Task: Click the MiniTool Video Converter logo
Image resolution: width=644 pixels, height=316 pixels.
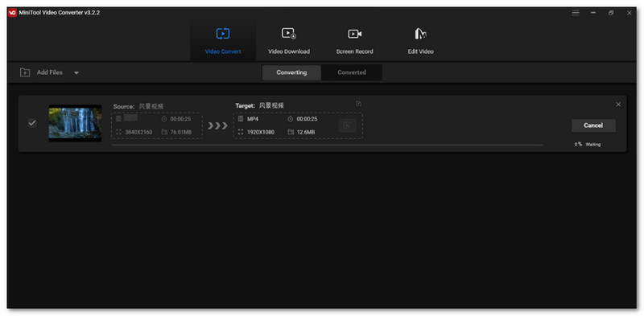Action: pyautogui.click(x=12, y=13)
